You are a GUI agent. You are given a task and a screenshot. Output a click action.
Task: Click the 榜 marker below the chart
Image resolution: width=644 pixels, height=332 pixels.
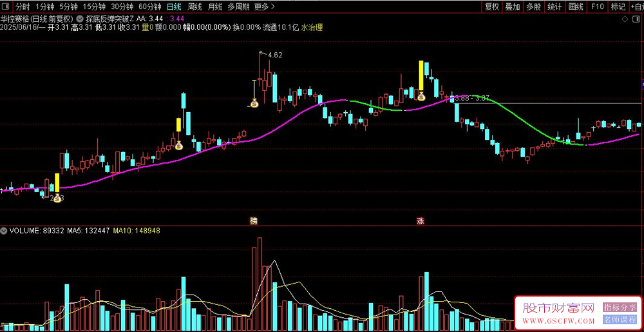click(x=254, y=221)
